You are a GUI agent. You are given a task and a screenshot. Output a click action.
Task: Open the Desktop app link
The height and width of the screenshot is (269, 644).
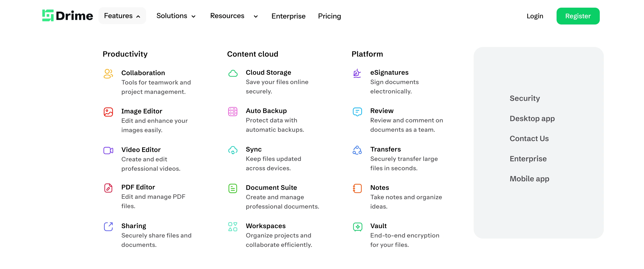click(x=532, y=118)
